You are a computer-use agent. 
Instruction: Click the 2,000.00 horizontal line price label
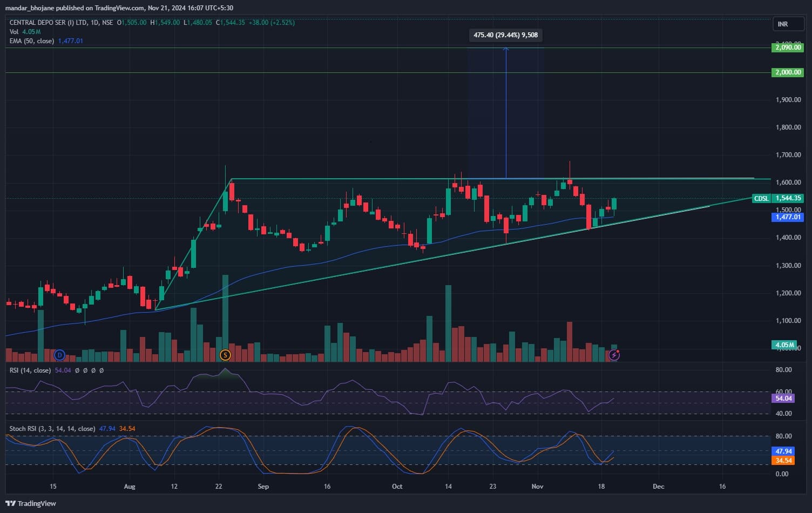coord(788,72)
